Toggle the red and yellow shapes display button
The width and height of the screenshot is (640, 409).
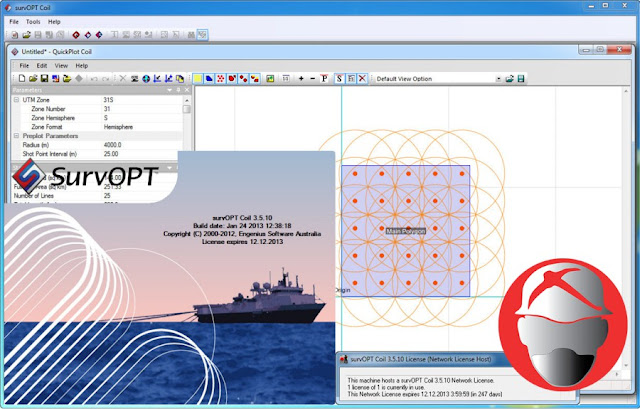pyautogui.click(x=255, y=78)
